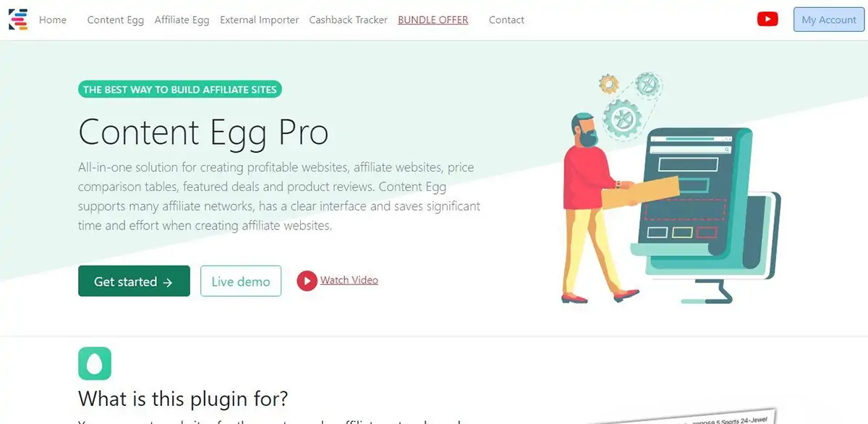Click the Live demo button
The height and width of the screenshot is (424, 868).
pyautogui.click(x=241, y=281)
